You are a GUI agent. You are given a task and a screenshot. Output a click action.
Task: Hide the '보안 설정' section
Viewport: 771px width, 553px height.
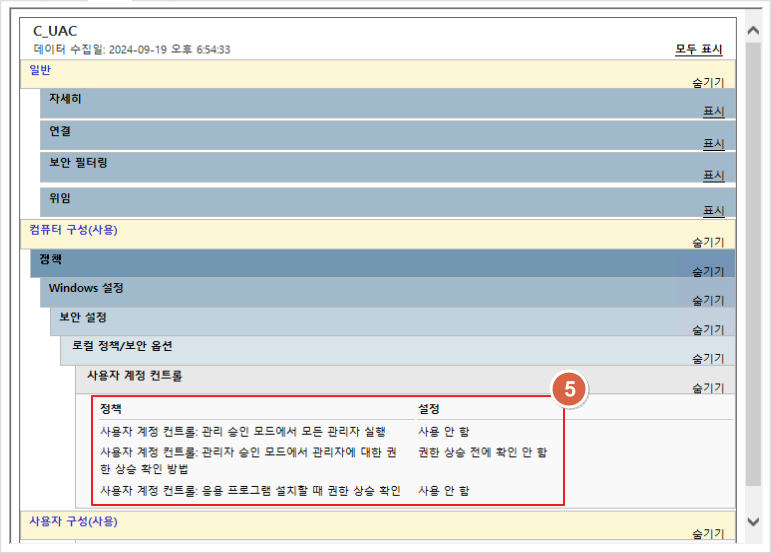[x=708, y=329]
